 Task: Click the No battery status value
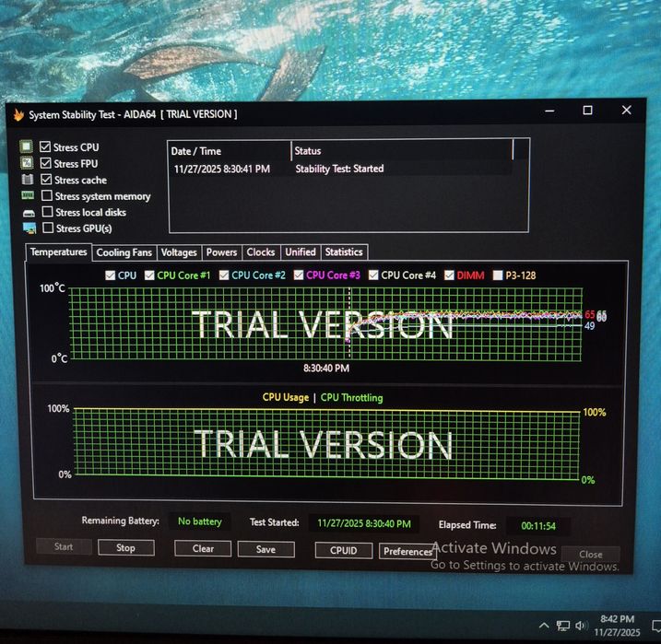click(x=200, y=521)
